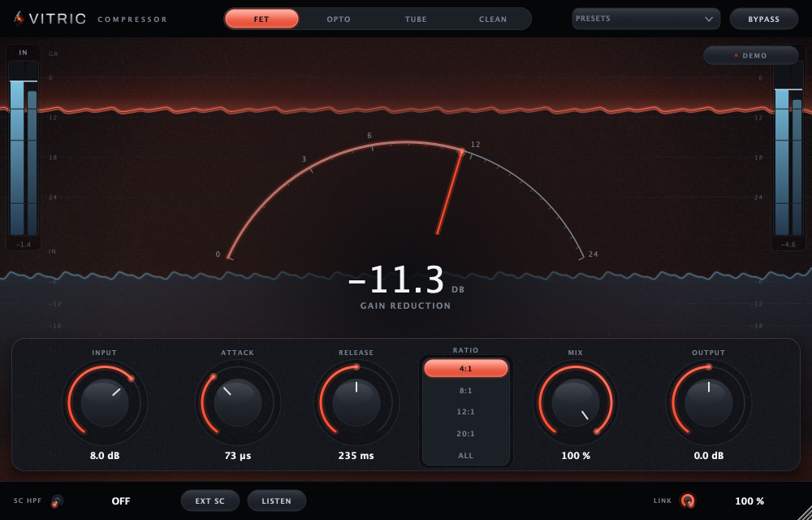Click the Release knob
Screen dimensions: 812x520
(356, 402)
